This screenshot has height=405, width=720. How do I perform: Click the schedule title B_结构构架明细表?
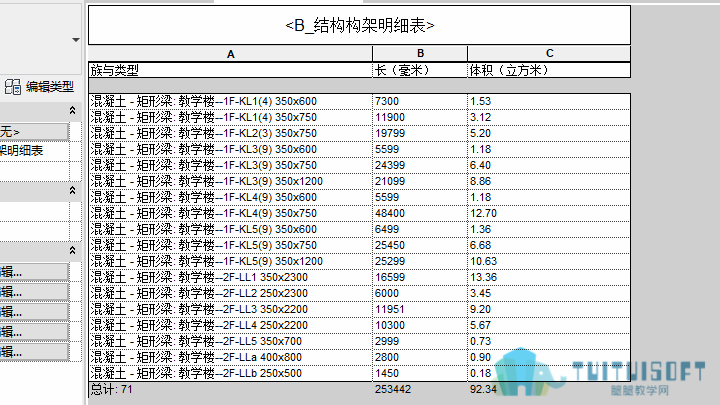(x=360, y=25)
